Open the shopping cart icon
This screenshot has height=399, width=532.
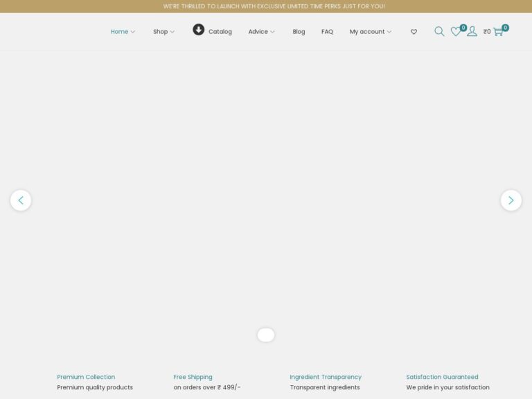click(x=498, y=32)
